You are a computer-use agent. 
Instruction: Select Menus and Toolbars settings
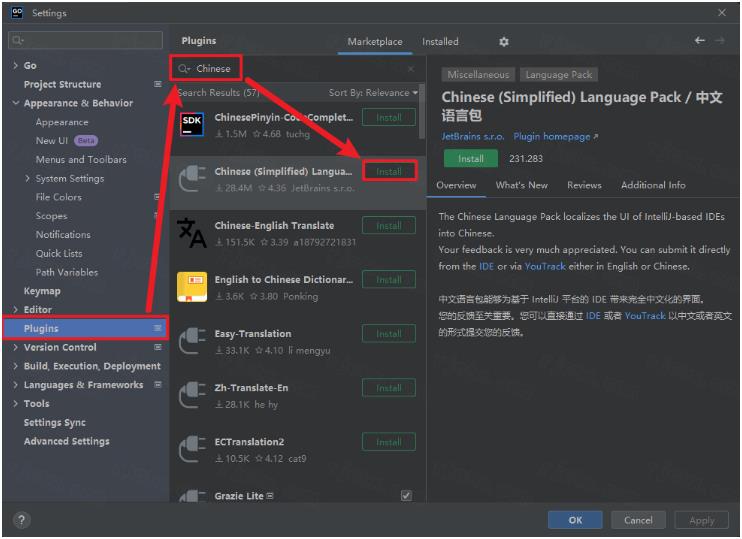tap(81, 159)
